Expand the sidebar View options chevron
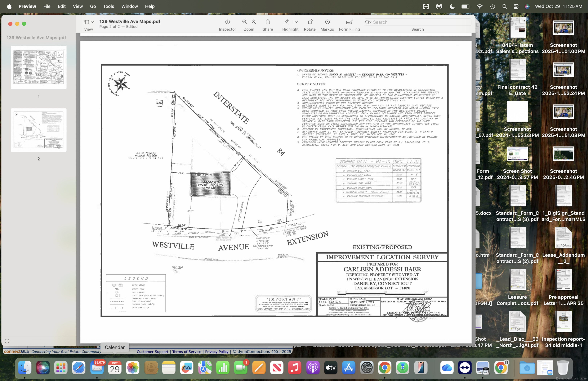 (92, 22)
